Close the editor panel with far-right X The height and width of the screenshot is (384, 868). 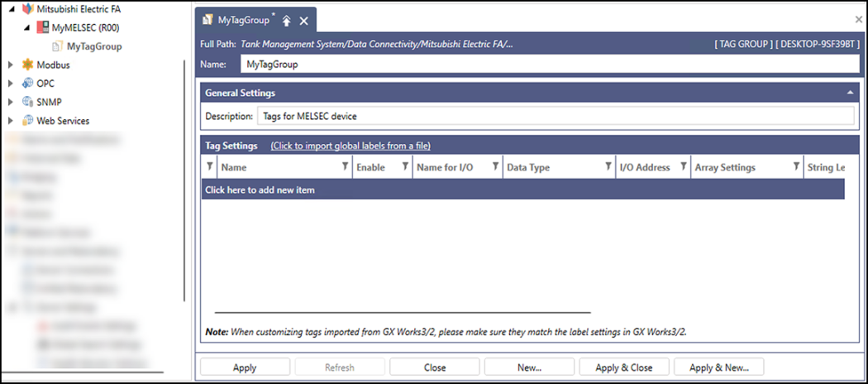click(859, 19)
